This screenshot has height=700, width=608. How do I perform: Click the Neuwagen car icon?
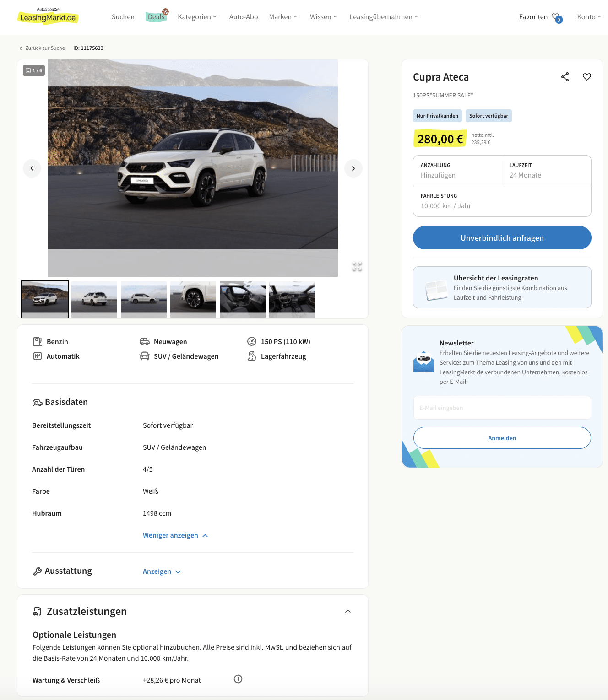coord(145,341)
